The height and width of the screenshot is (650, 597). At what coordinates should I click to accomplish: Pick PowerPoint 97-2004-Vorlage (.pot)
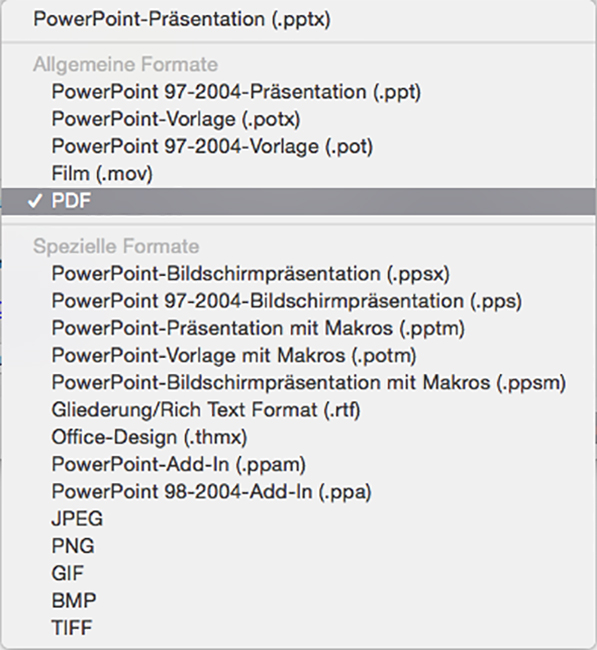click(298, 146)
